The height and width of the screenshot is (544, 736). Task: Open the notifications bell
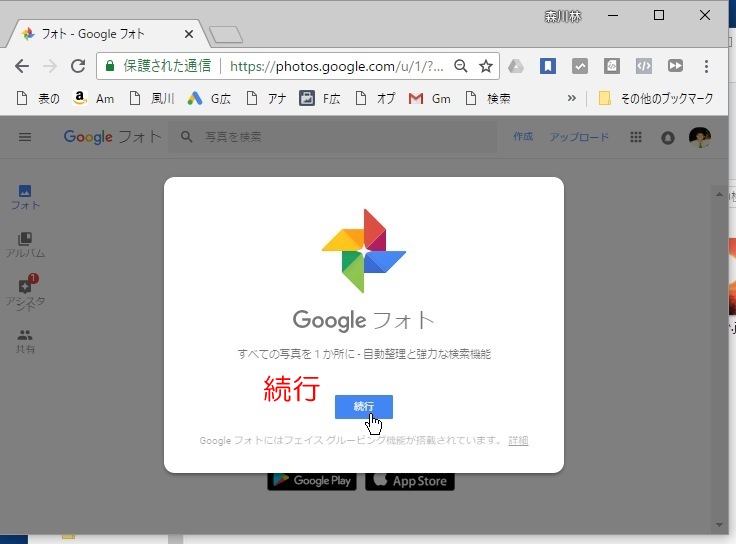[667, 138]
